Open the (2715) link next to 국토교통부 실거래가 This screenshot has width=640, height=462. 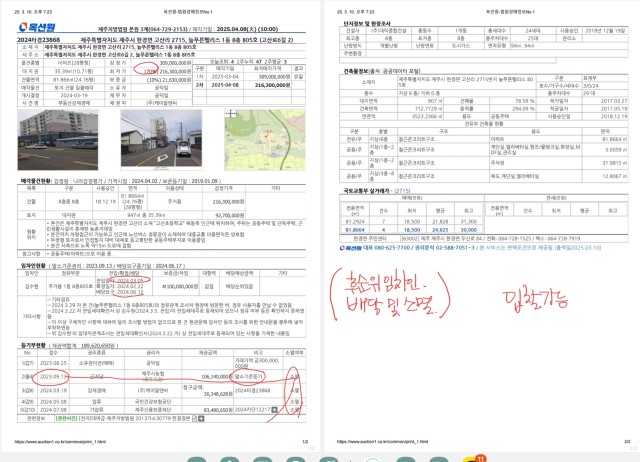click(x=402, y=191)
